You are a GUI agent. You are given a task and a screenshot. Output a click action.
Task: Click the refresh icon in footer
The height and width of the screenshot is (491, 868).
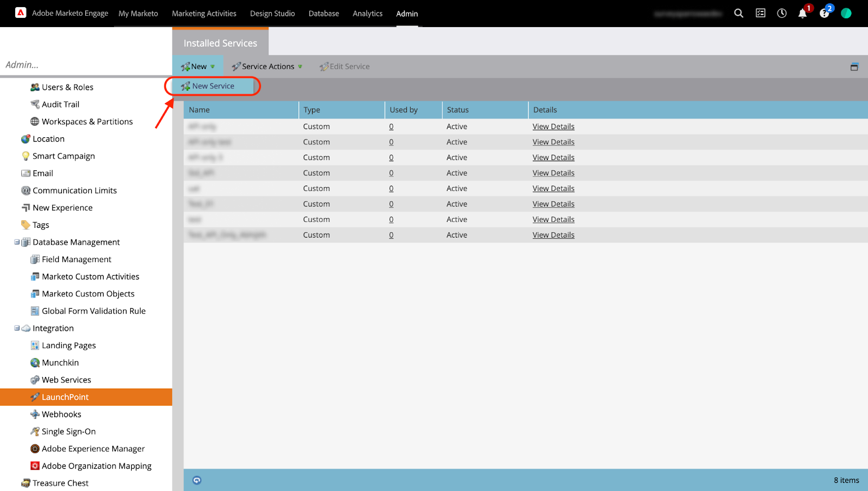pyautogui.click(x=197, y=480)
